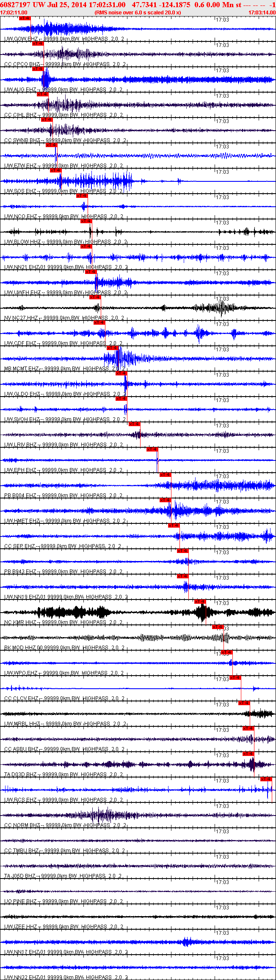Click latitude value 47.7341
The height and width of the screenshot is (980, 276).
144,5
